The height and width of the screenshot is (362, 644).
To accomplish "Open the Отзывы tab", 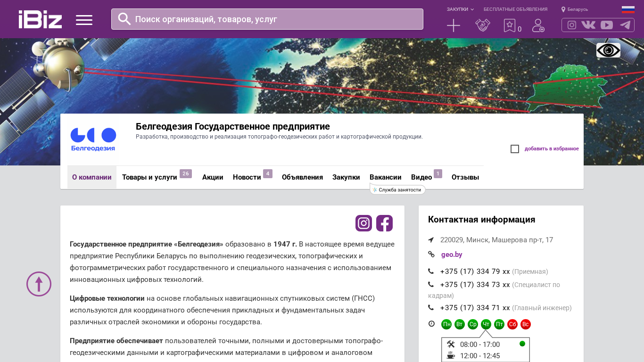I will [x=465, y=177].
